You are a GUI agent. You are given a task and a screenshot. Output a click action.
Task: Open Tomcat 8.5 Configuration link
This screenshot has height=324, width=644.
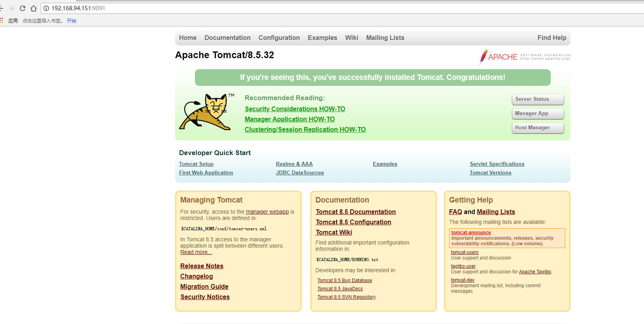click(353, 222)
